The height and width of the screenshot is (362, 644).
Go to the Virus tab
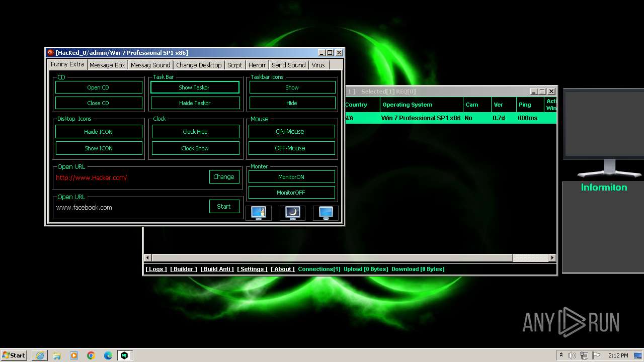318,65
